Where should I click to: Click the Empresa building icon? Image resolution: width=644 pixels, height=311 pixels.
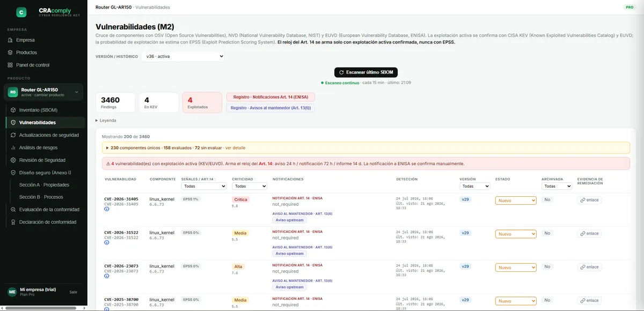click(10, 40)
